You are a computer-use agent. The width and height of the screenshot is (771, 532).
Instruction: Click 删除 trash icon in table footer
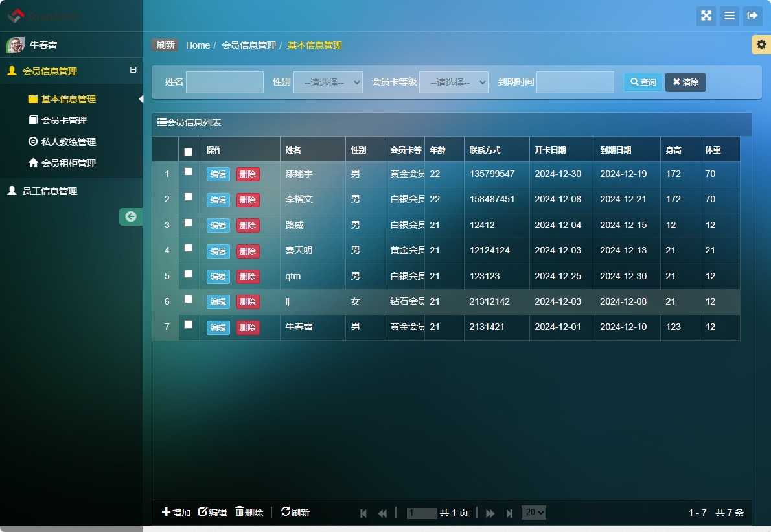click(240, 511)
